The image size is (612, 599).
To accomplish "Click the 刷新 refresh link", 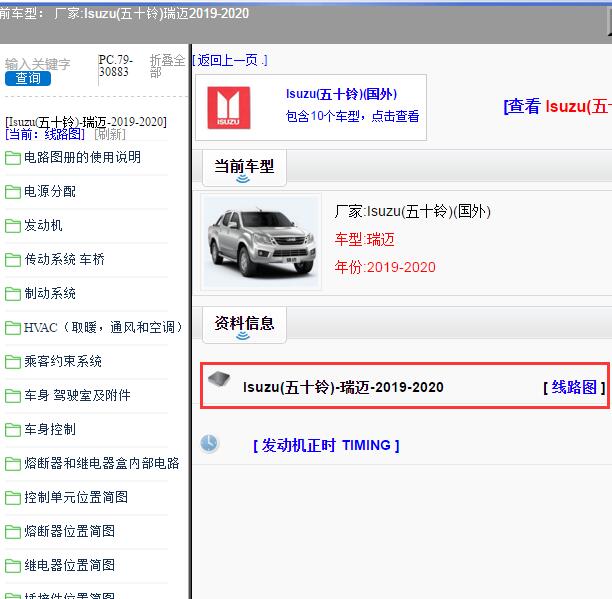I will tap(110, 134).
